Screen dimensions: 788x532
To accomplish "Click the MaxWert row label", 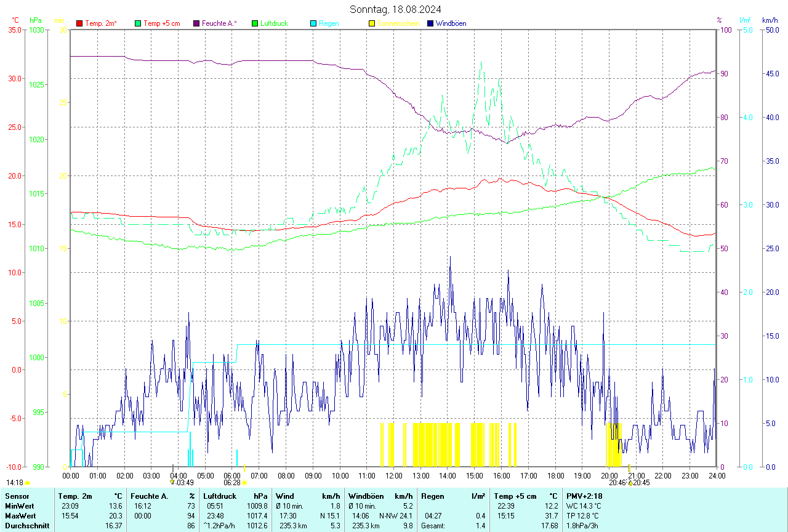I will coord(20,515).
